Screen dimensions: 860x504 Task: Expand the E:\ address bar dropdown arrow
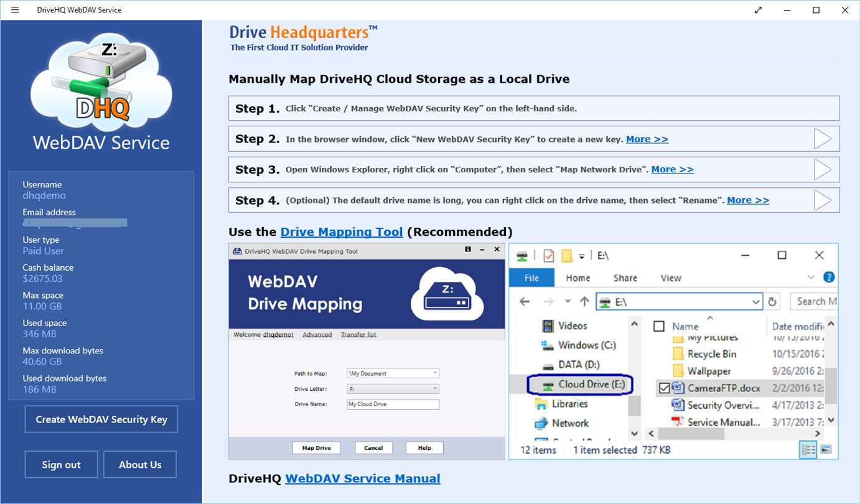755,302
